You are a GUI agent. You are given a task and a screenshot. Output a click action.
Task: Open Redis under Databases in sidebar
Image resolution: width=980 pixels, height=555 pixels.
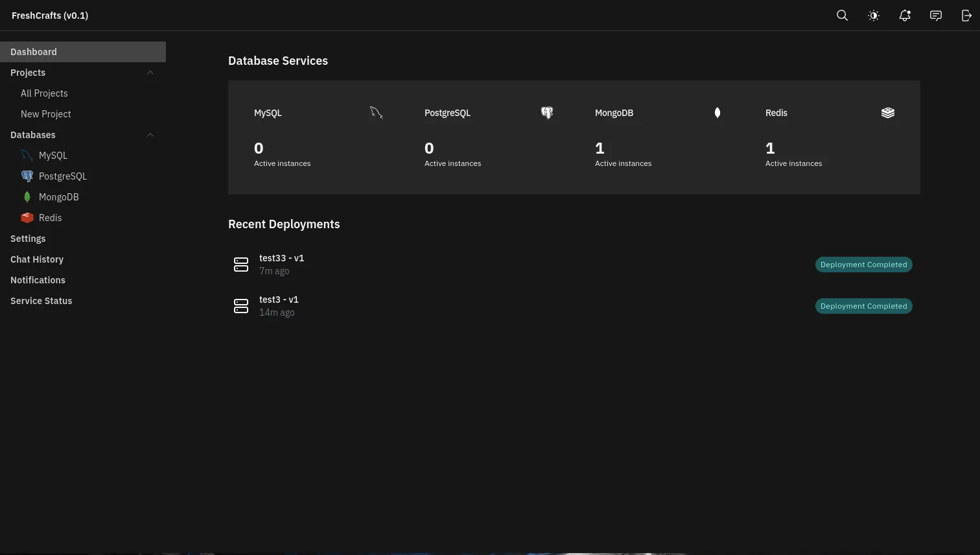click(x=50, y=218)
